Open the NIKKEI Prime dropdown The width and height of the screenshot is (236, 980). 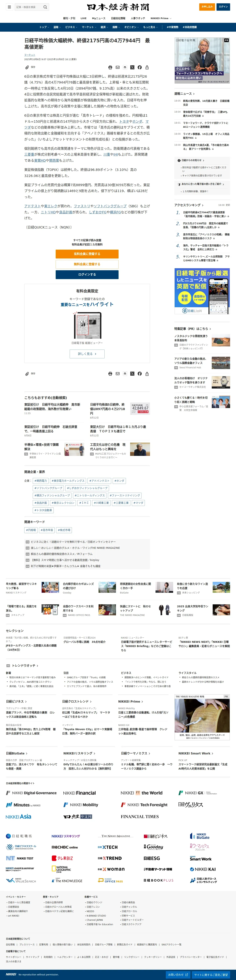tap(161, 18)
